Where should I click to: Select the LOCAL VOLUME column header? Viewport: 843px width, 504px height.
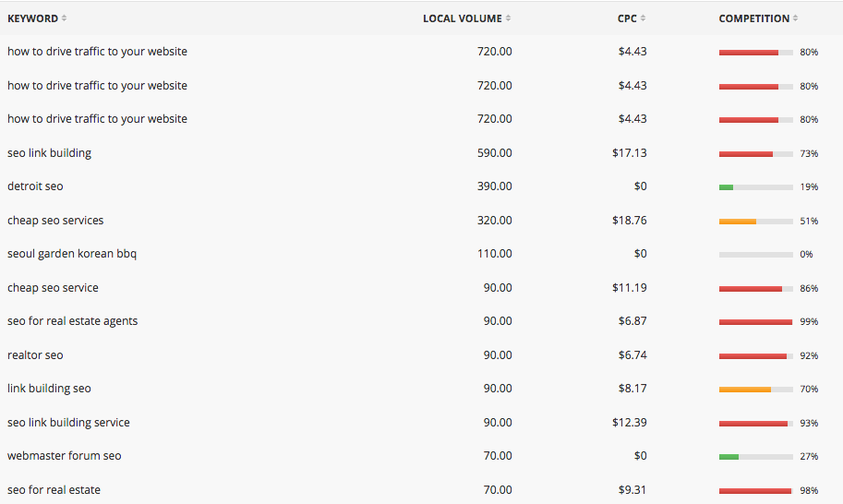coord(463,18)
